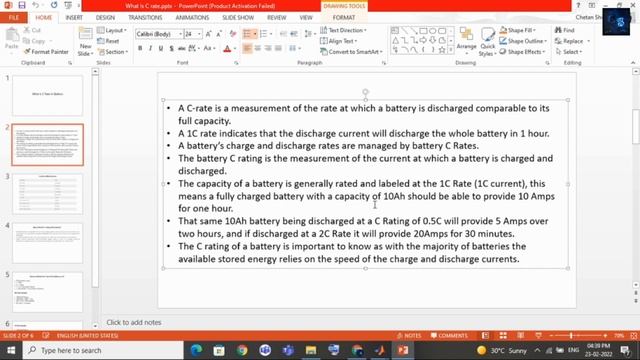Open the Align Text dropdown
This screenshot has width=640, height=360.
coord(339,41)
